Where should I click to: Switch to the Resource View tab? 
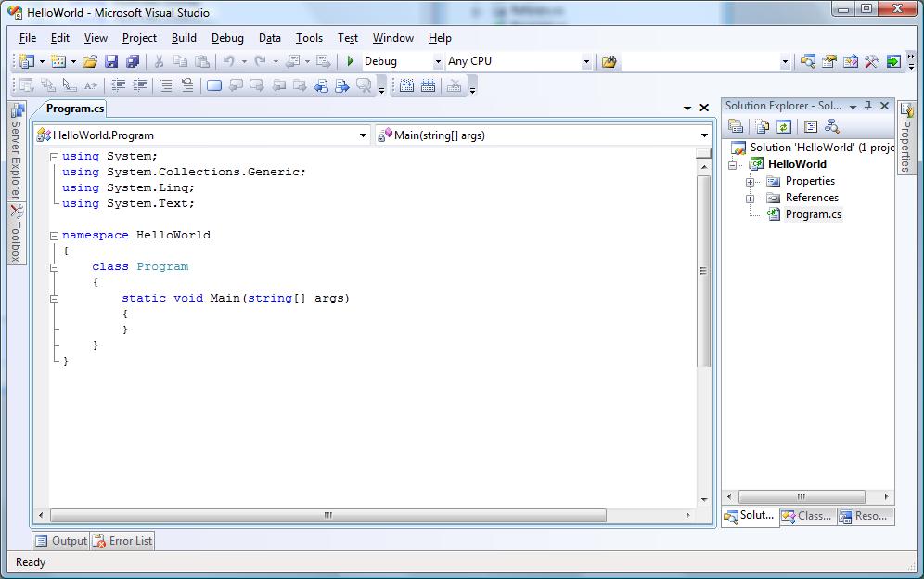point(865,517)
